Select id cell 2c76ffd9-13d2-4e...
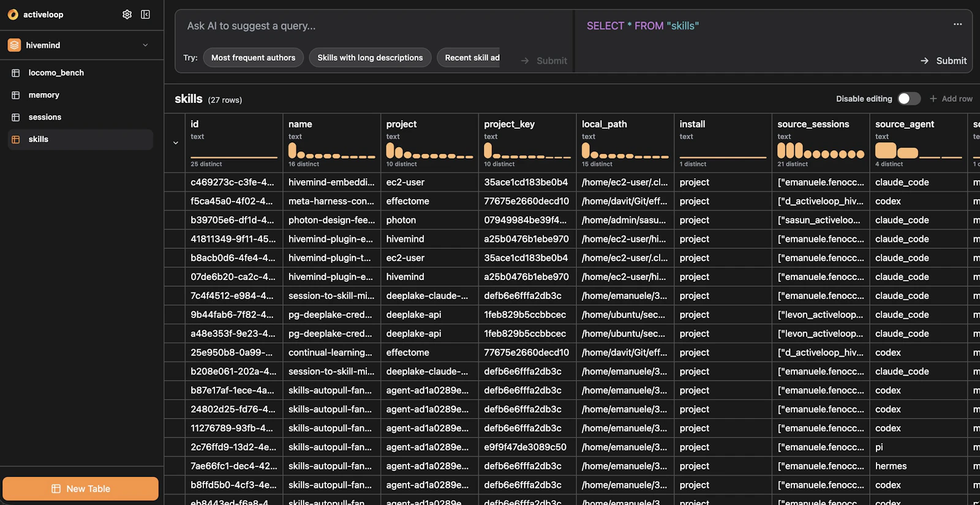Viewport: 980px width, 505px height. point(234,447)
